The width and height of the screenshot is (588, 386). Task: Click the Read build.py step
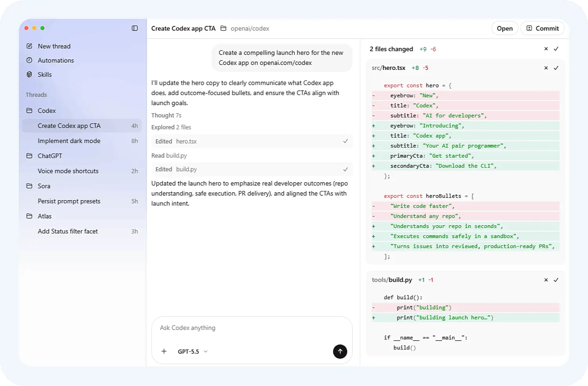tap(169, 155)
